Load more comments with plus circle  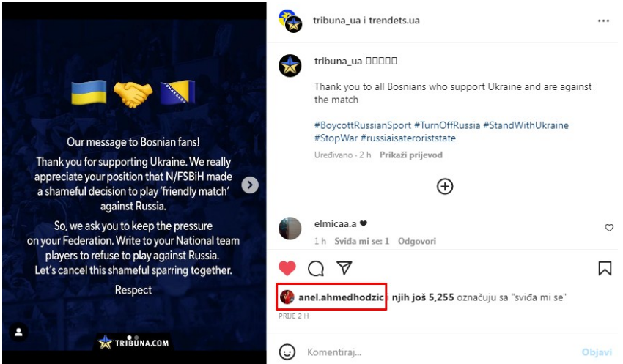445,186
